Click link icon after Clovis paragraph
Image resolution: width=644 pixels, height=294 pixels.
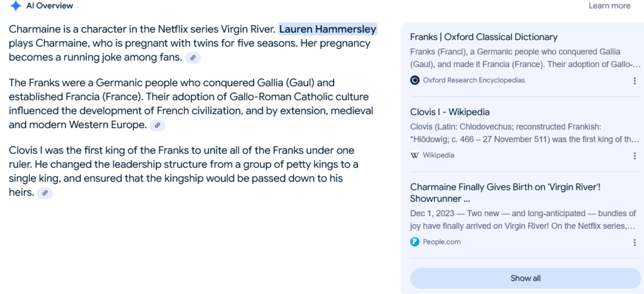pyautogui.click(x=44, y=193)
